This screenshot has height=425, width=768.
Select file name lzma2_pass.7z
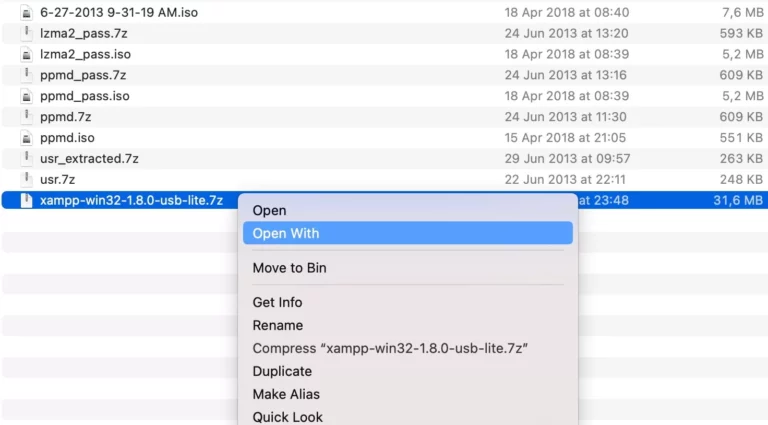[84, 33]
